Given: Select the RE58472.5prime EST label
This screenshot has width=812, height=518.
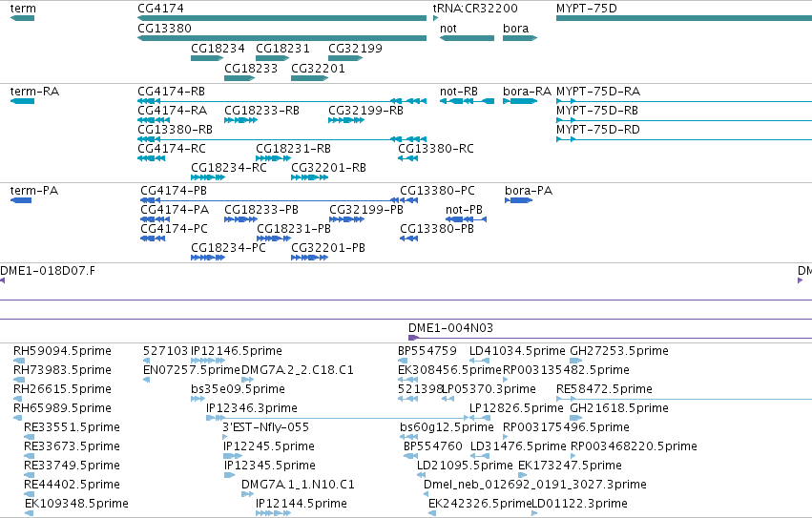Looking at the screenshot, I should [x=604, y=389].
